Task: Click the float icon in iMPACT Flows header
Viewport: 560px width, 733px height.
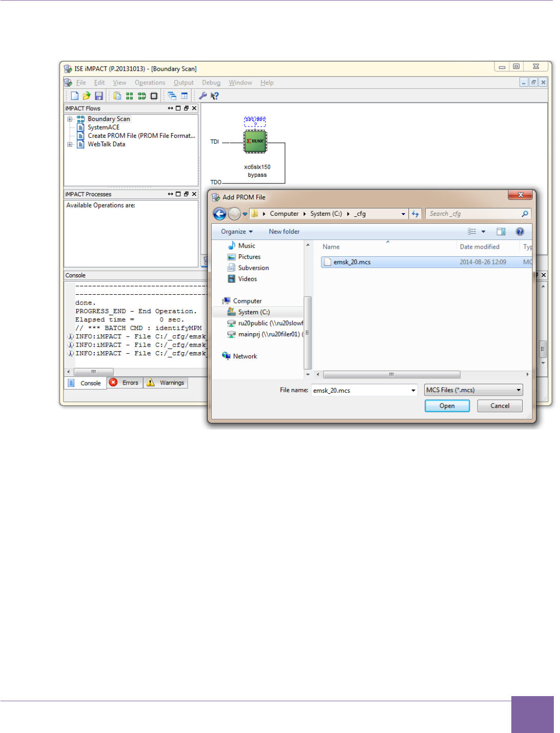Action: click(186, 108)
